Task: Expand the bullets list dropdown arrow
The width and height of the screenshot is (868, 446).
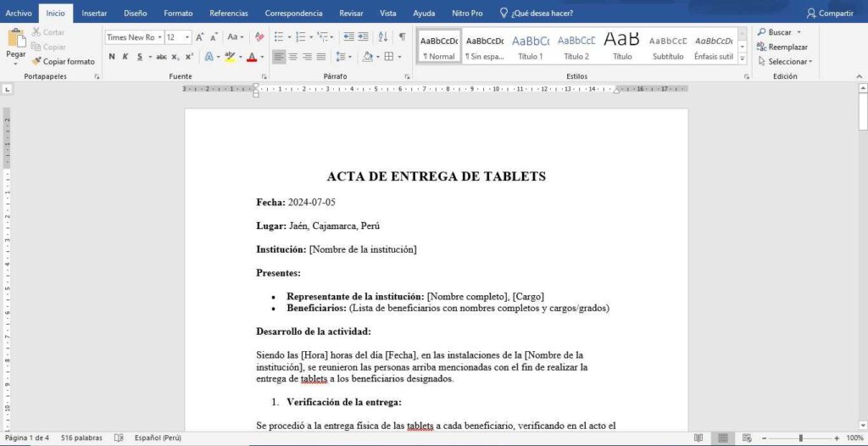Action: pyautogui.click(x=288, y=37)
